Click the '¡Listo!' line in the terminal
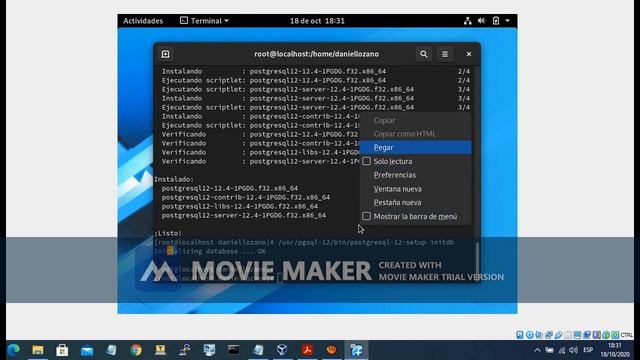Screen dimensions: 640x360 (x=168, y=233)
